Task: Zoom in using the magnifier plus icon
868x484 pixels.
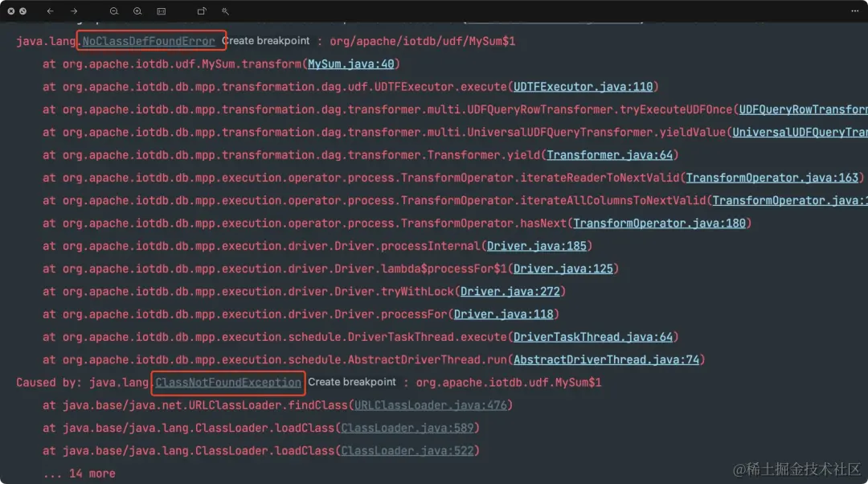Action: click(x=137, y=11)
